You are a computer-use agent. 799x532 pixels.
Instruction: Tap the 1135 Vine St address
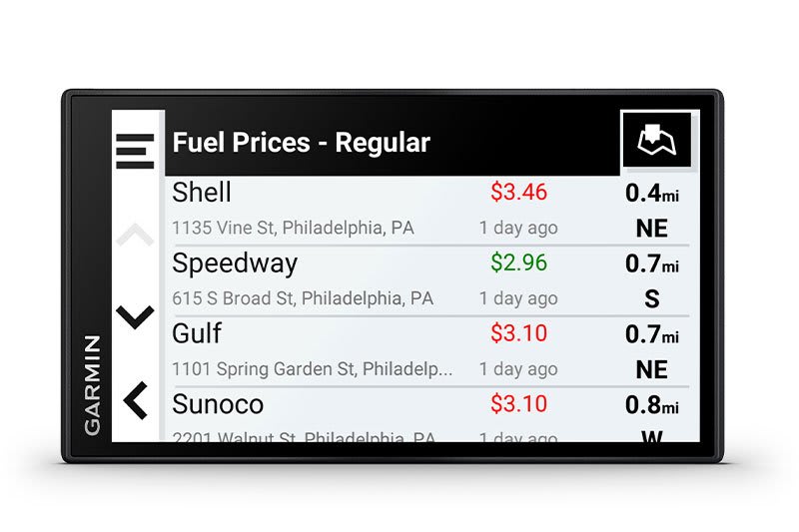pos(293,229)
